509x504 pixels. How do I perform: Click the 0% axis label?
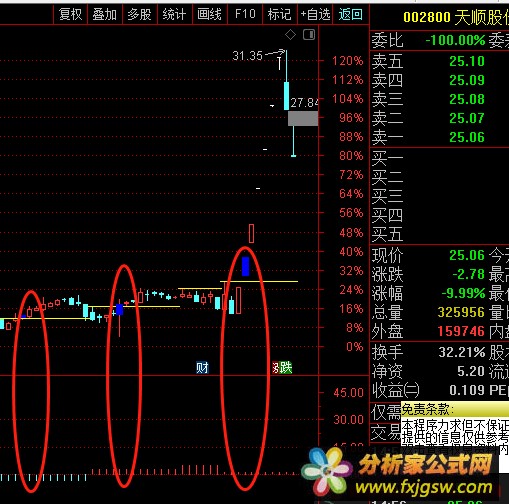pyautogui.click(x=355, y=347)
